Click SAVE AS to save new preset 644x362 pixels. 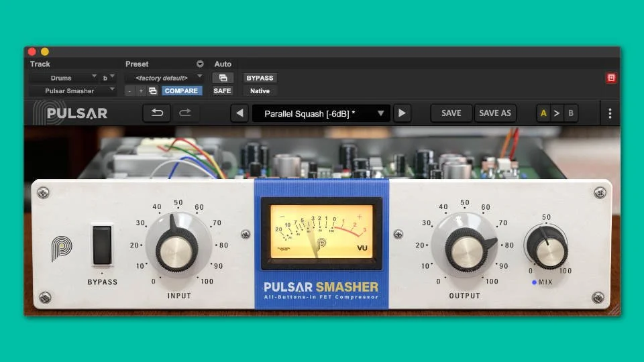(495, 113)
